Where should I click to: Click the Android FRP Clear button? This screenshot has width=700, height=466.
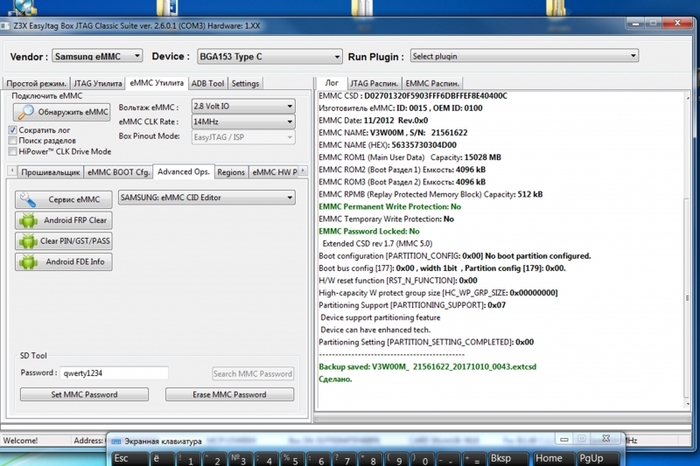tap(63, 220)
